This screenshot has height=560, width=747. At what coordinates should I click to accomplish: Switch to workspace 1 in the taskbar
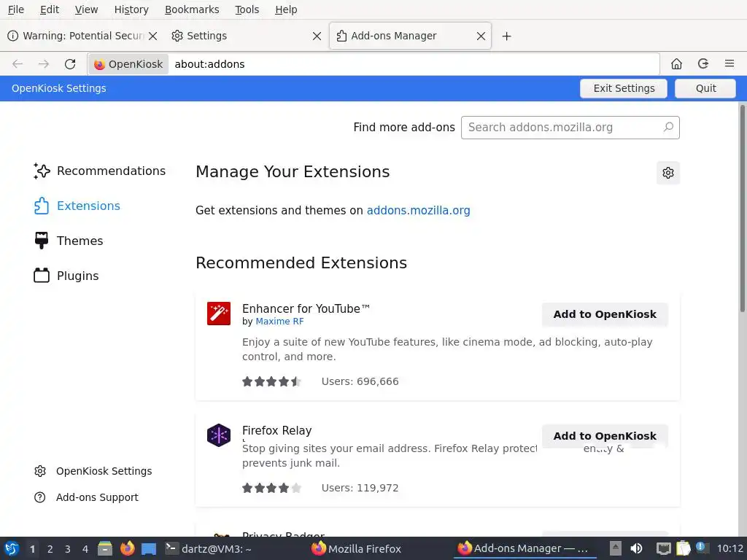32,549
